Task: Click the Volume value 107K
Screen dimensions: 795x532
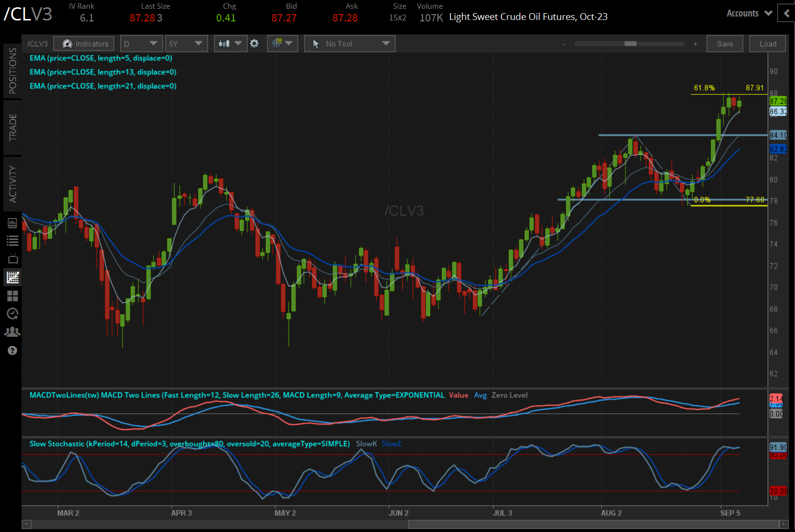Action: click(431, 18)
